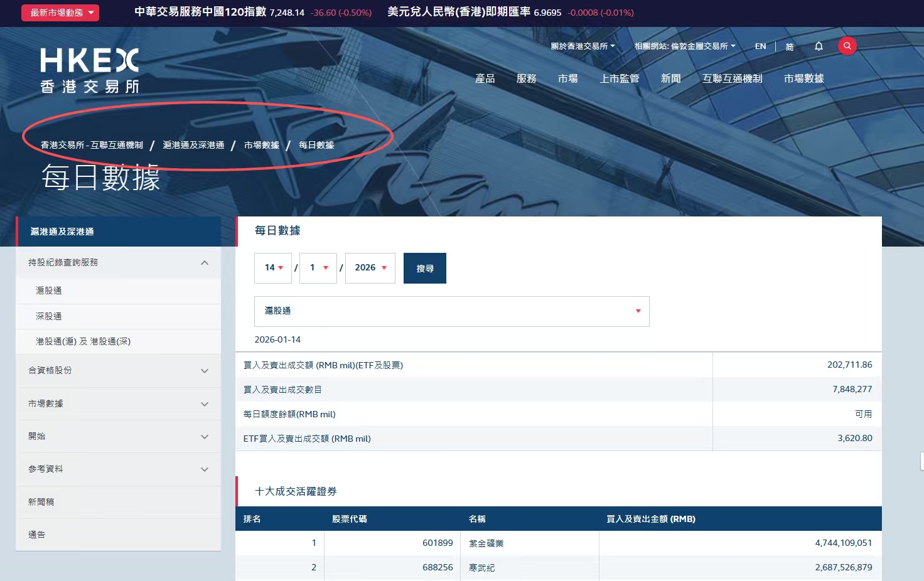
Task: Open 通告 in the sidebar
Action: (36, 535)
